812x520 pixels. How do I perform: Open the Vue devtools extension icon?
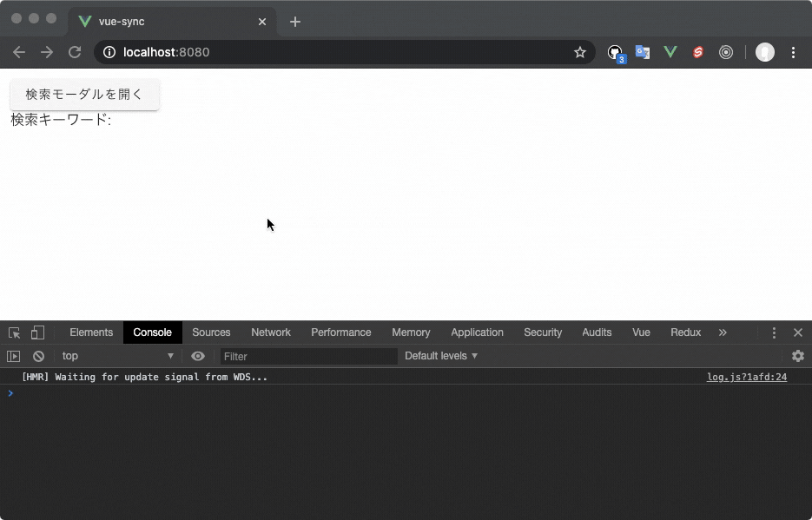[x=670, y=52]
